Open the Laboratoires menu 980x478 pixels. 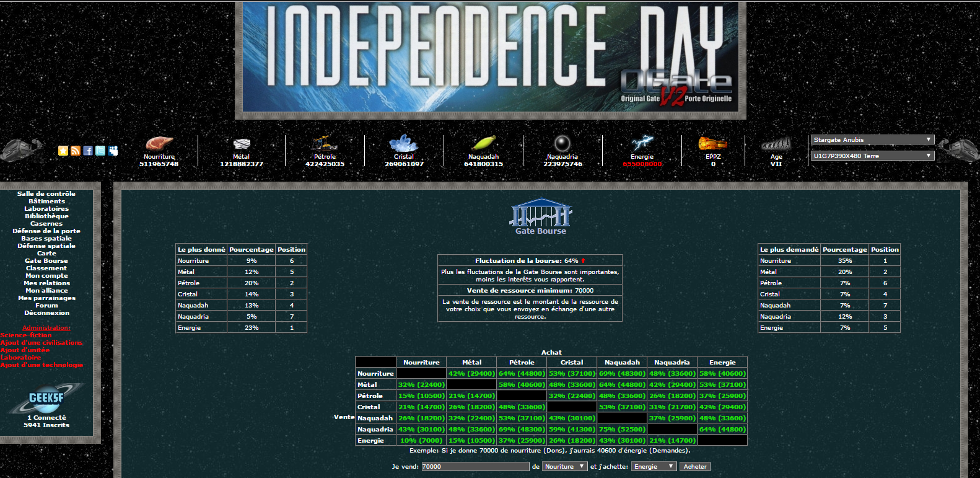(x=46, y=208)
